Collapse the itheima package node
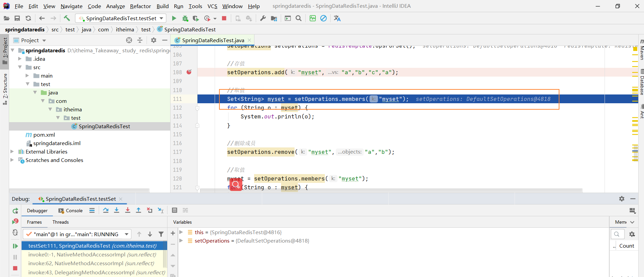644x277 pixels. click(50, 109)
